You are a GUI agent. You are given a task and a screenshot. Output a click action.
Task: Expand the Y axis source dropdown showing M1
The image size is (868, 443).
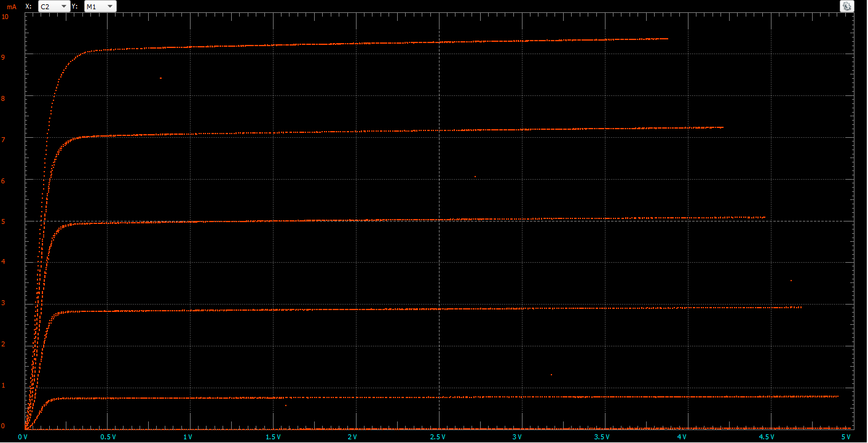pos(100,6)
